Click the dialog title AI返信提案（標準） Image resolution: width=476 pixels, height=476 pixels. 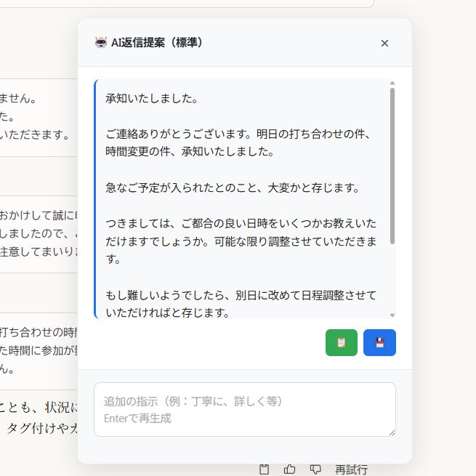point(157,42)
